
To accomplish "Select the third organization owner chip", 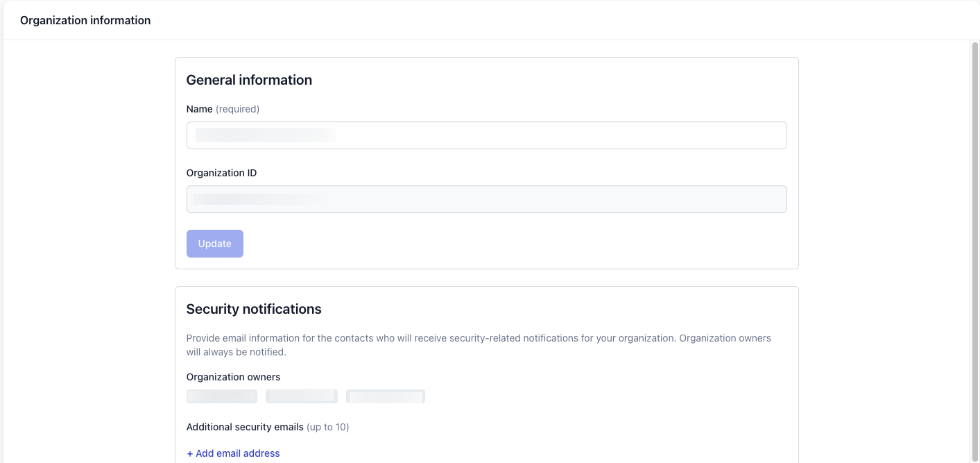I will [x=386, y=396].
